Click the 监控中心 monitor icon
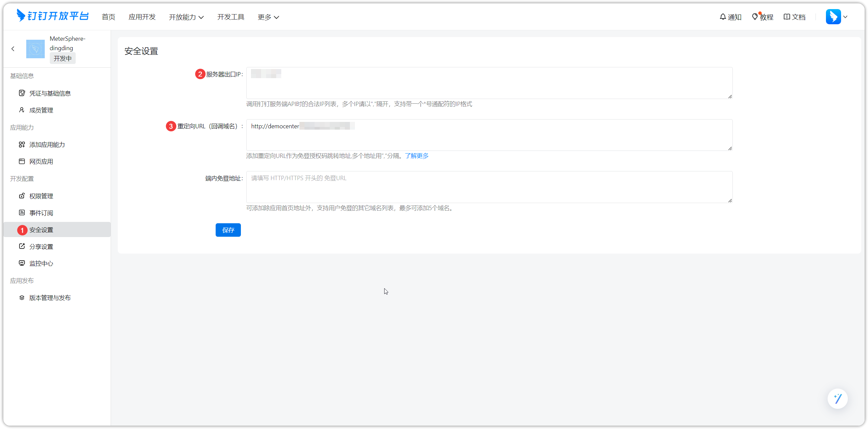 pyautogui.click(x=22, y=263)
